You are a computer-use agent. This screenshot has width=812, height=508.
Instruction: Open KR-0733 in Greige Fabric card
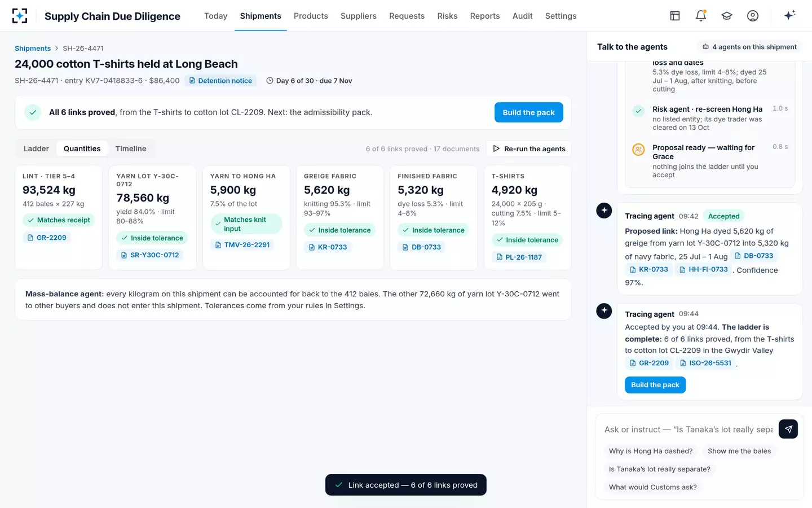pyautogui.click(x=328, y=247)
